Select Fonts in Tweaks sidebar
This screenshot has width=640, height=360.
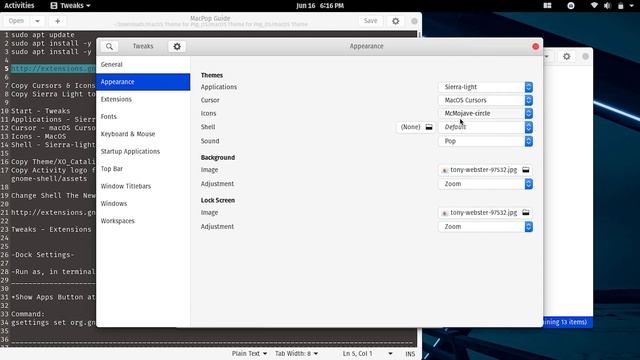[143, 117]
